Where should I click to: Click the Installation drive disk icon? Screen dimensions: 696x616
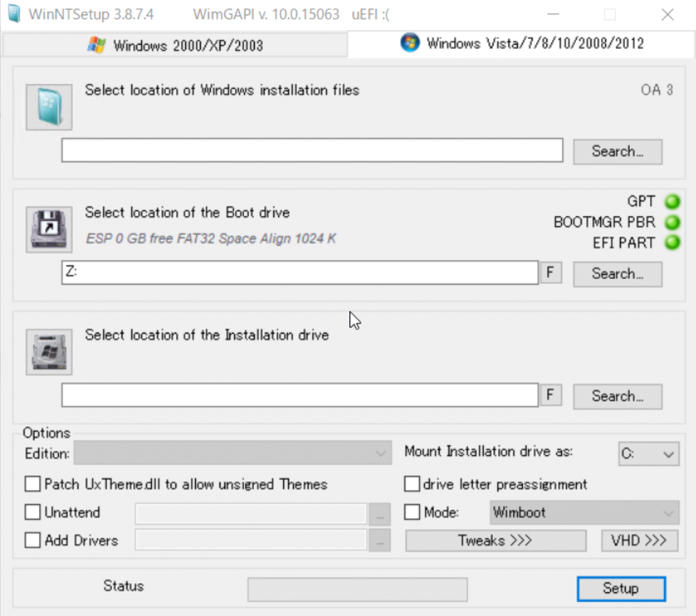pyautogui.click(x=49, y=352)
